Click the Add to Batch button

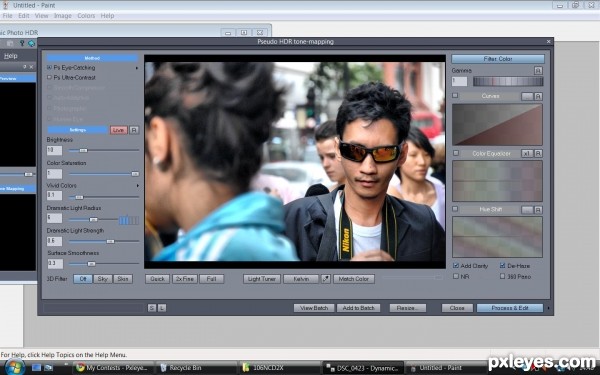coord(359,308)
